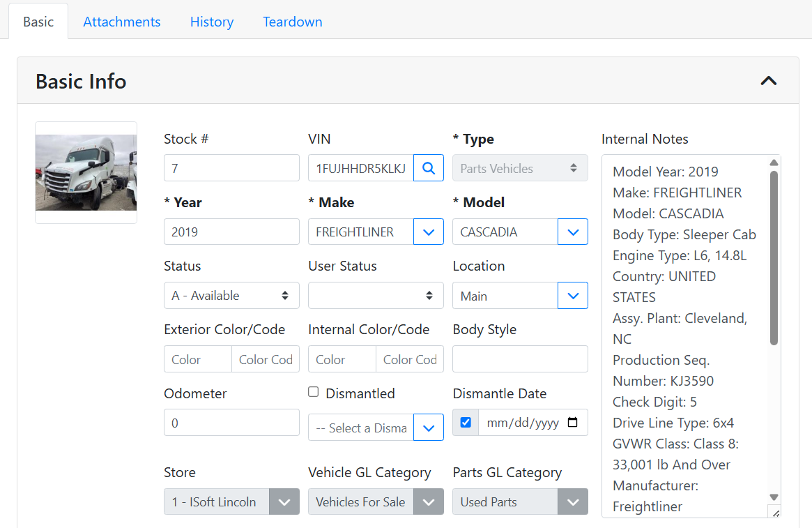Expand the Store dropdown

tap(284, 501)
